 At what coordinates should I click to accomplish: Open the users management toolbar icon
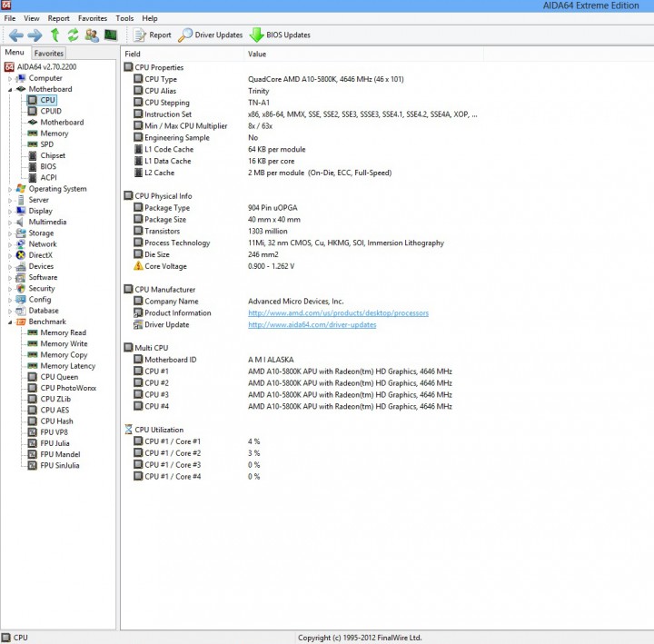tap(92, 35)
